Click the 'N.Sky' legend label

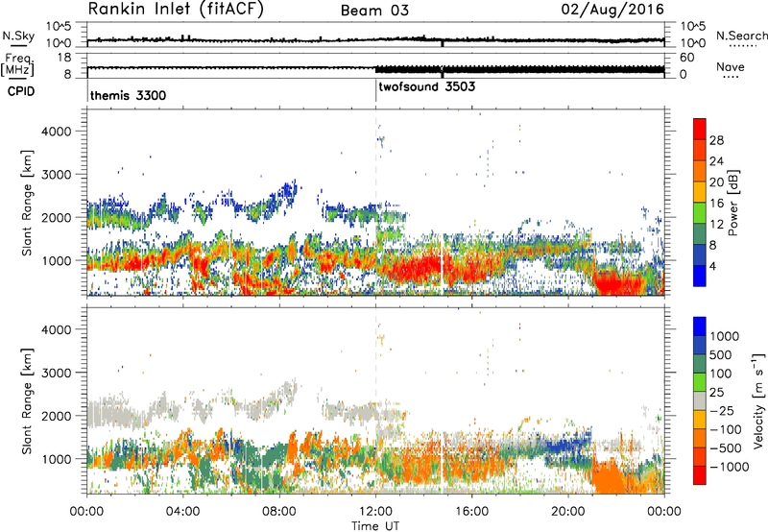coord(18,36)
